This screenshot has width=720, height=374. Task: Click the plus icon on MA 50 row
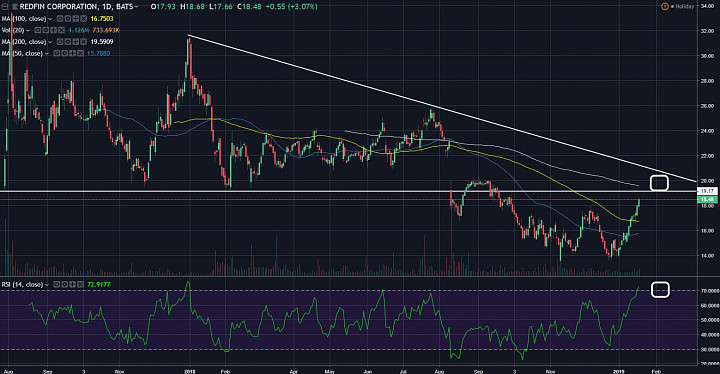(x=73, y=53)
